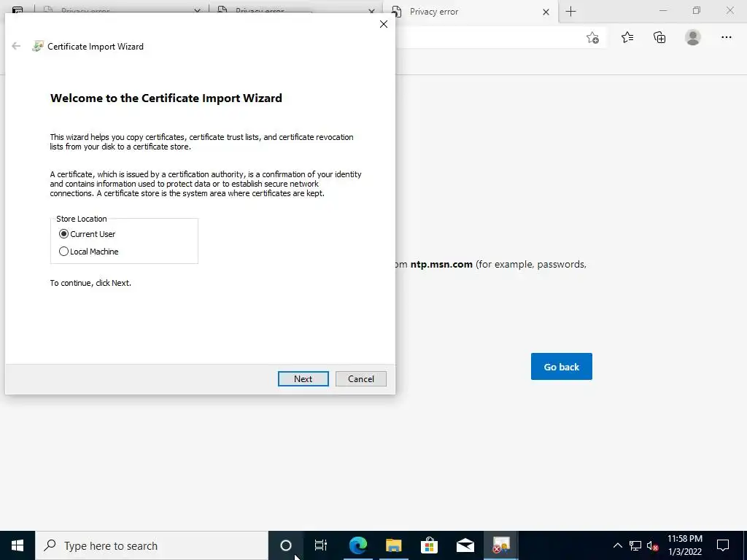This screenshot has width=747, height=560.
Task: Open the Windows Start menu
Action: pos(18,545)
